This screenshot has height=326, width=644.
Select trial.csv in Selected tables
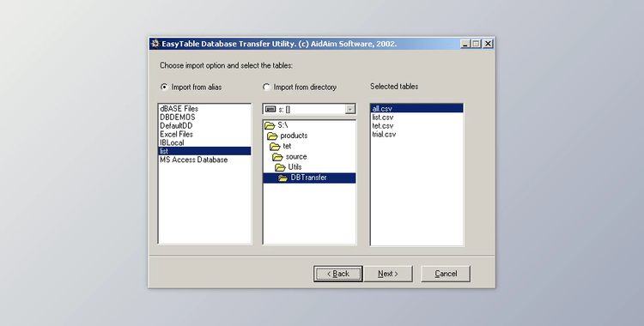(416, 134)
